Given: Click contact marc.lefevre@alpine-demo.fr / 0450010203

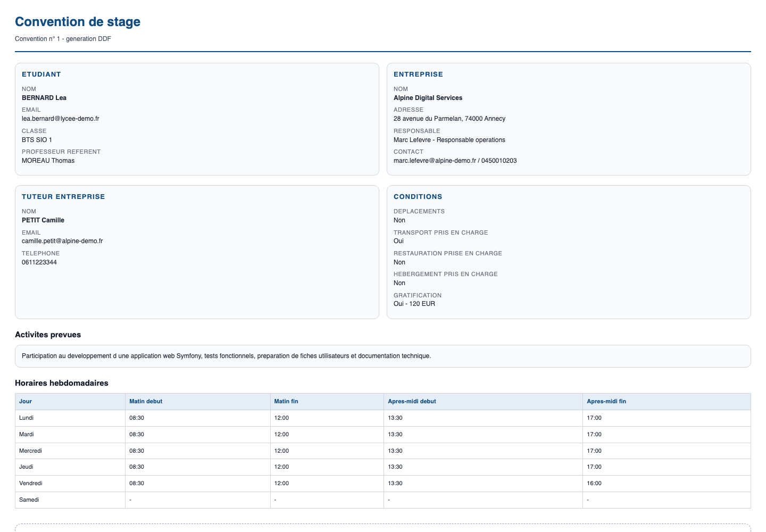Looking at the screenshot, I should (455, 161).
